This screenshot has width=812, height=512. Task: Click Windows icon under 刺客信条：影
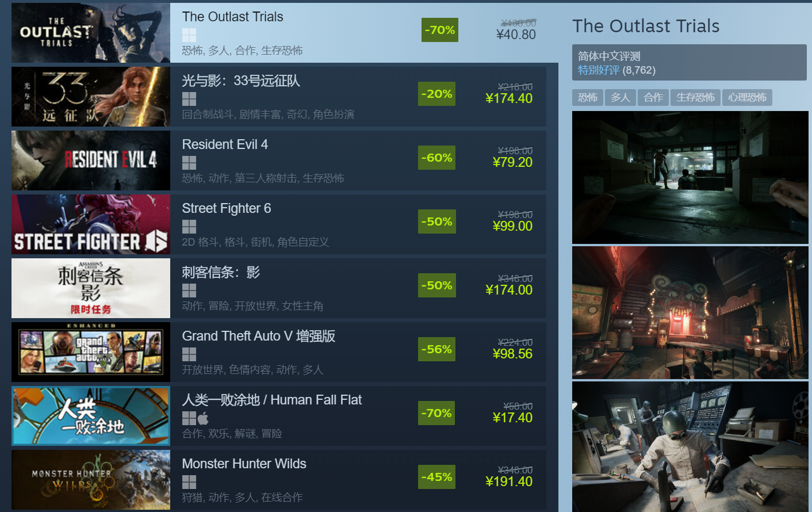[189, 291]
